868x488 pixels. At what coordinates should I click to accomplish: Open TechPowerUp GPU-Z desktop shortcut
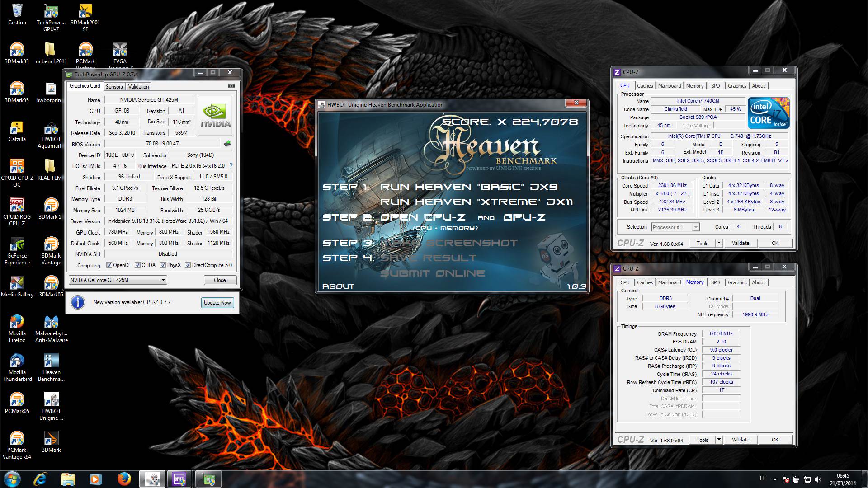(x=51, y=18)
